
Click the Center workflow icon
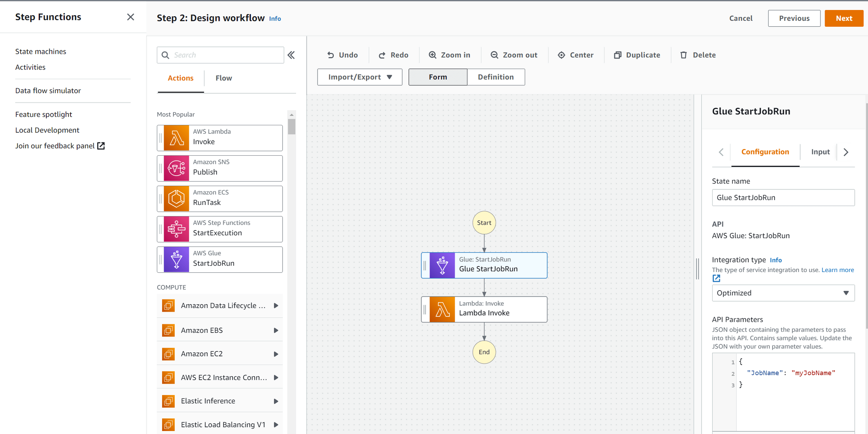tap(561, 54)
